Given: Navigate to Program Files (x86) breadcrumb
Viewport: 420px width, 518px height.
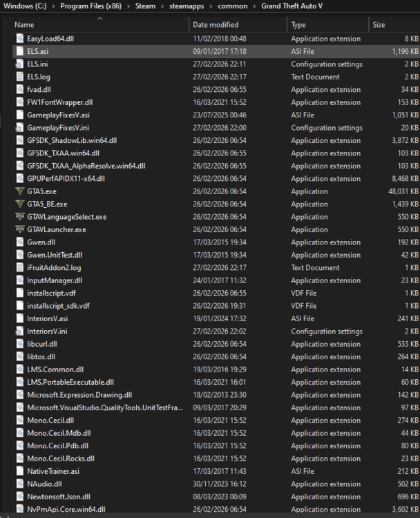Looking at the screenshot, I should (x=91, y=6).
